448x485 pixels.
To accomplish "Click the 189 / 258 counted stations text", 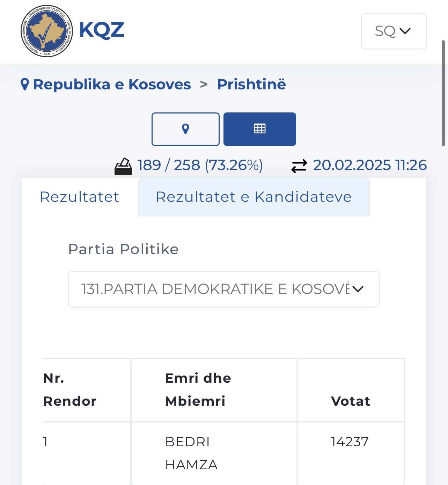I will (x=200, y=165).
